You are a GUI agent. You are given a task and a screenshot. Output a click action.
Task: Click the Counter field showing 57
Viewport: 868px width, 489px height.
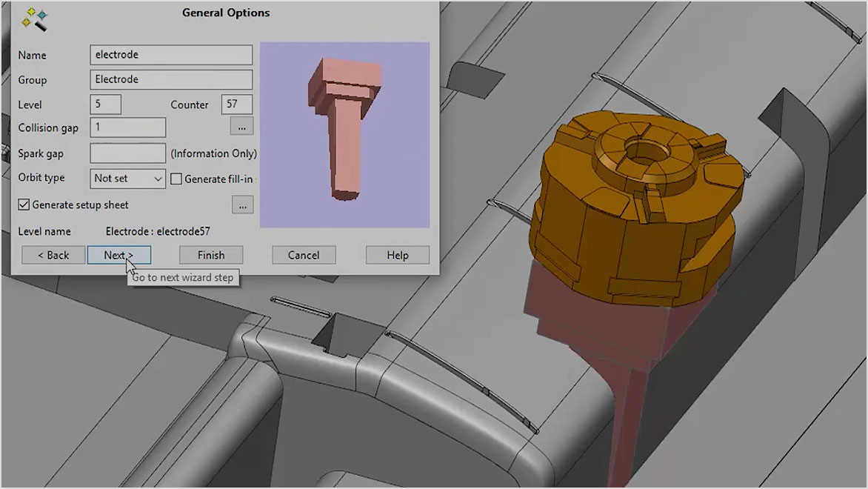tap(237, 104)
